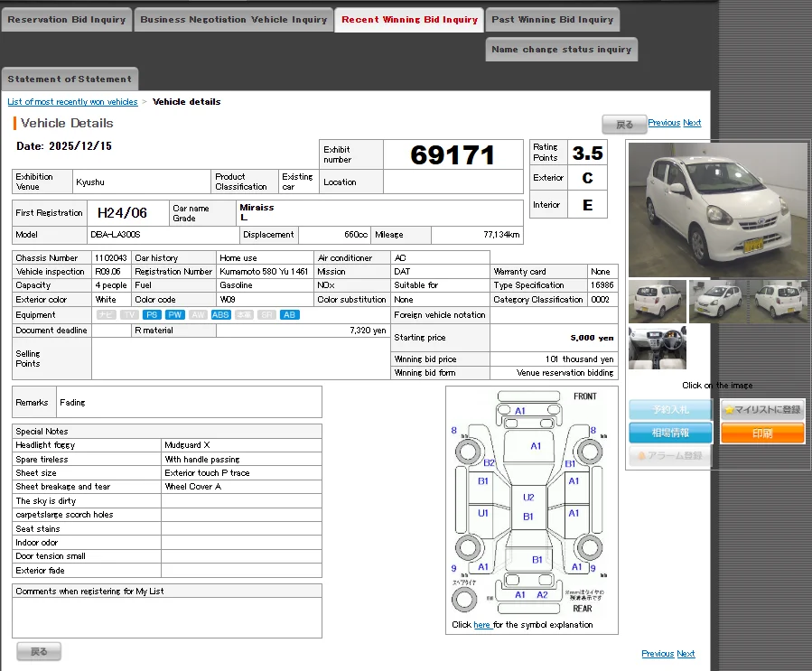Click the 予約入札 reservation bid button
The height and width of the screenshot is (671, 812).
(x=670, y=409)
